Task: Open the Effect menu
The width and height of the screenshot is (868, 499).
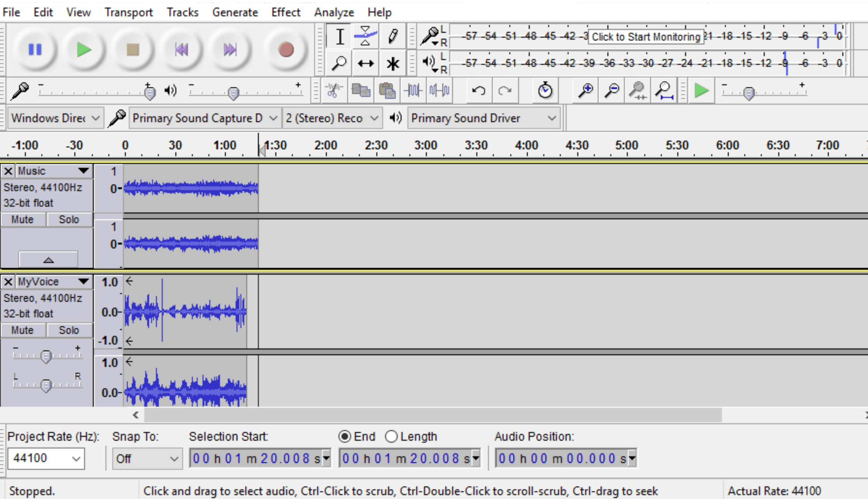Action: tap(286, 12)
